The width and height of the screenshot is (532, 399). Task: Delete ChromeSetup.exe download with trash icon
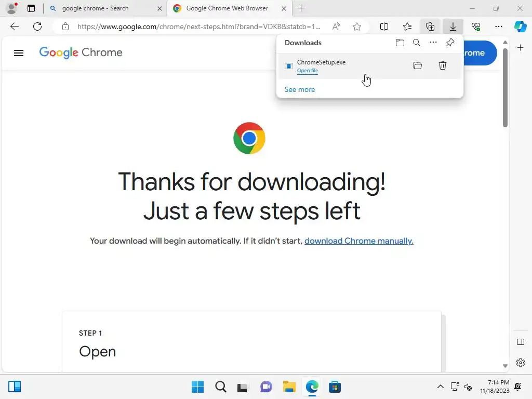pos(443,65)
